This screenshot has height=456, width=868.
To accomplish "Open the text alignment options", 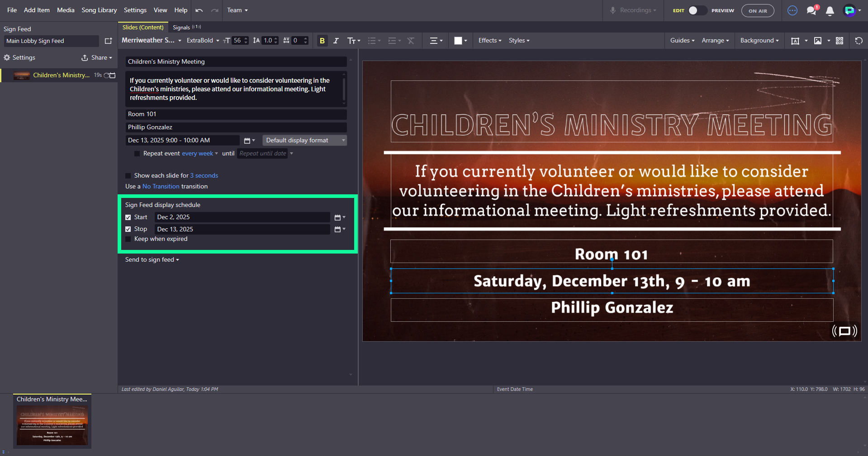I will coord(436,41).
